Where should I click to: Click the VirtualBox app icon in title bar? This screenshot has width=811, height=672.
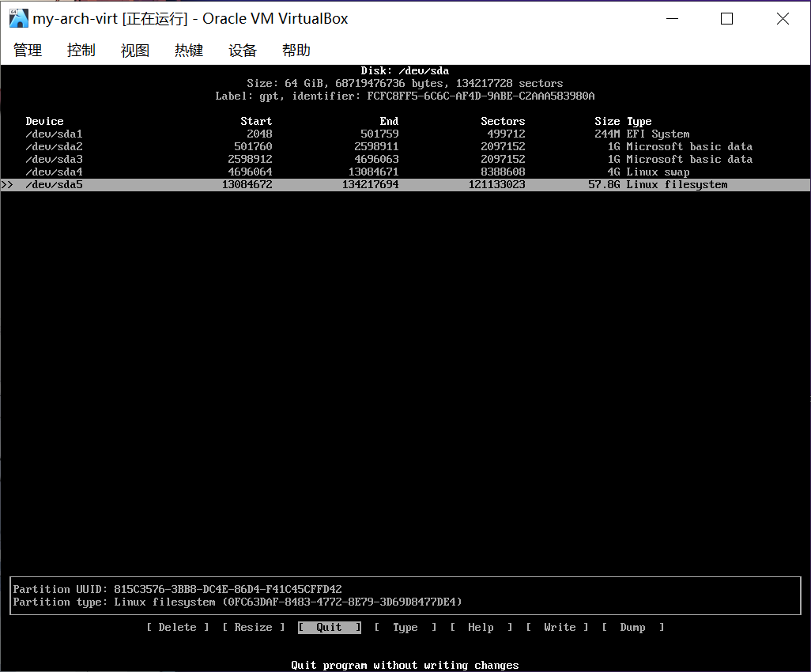18,19
